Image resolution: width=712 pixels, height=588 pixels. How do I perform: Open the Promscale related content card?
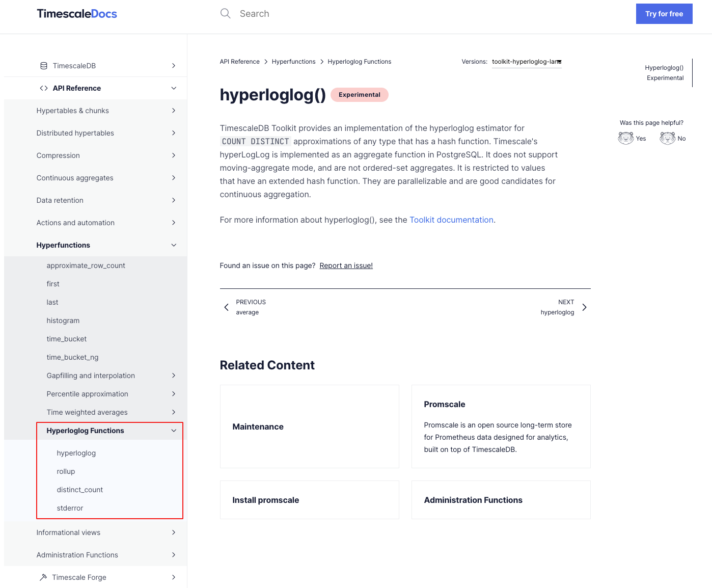coord(501,426)
